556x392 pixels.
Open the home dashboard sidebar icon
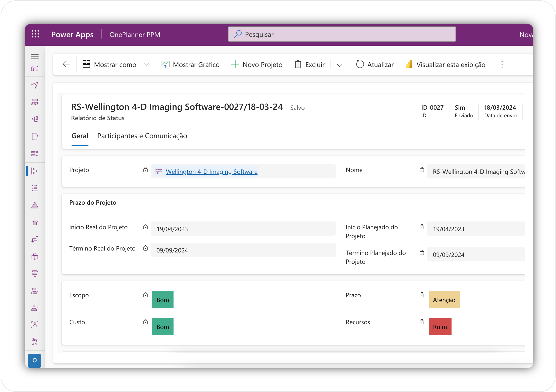point(35,68)
